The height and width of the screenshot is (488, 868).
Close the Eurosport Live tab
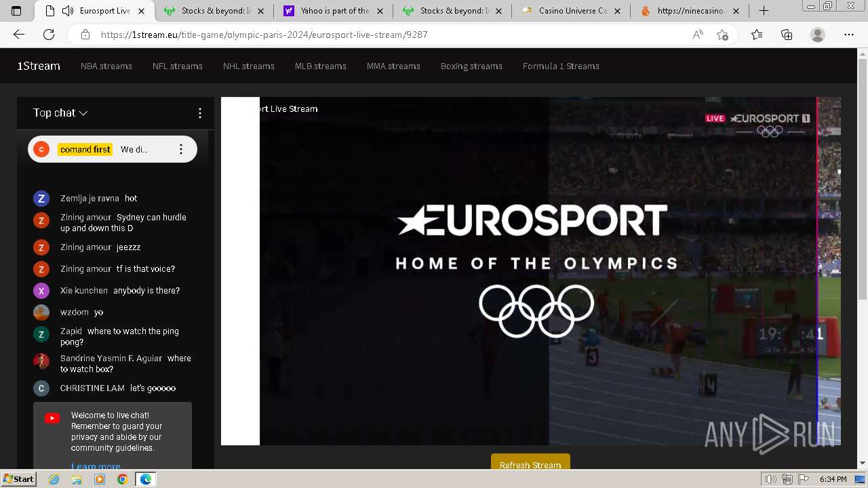[142, 11]
